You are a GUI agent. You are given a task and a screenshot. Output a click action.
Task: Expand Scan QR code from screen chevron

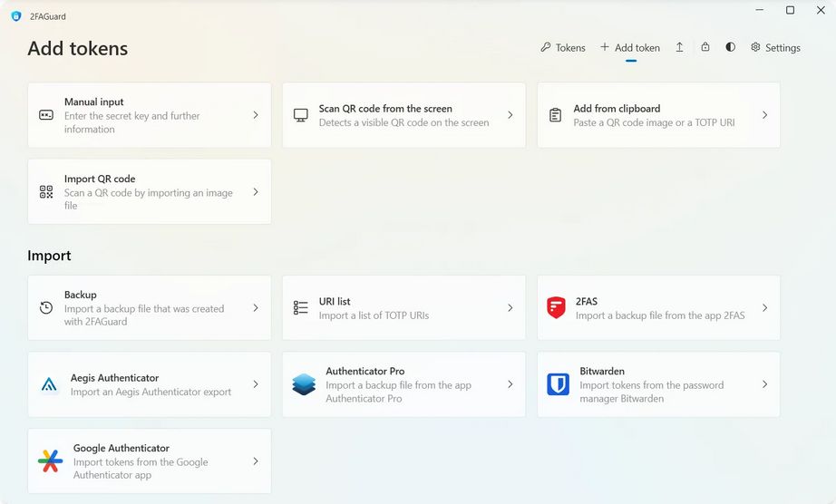point(510,115)
